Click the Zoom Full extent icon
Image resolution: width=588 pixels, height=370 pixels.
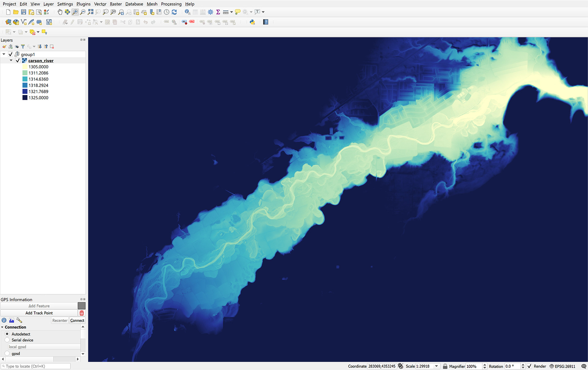[x=90, y=12]
